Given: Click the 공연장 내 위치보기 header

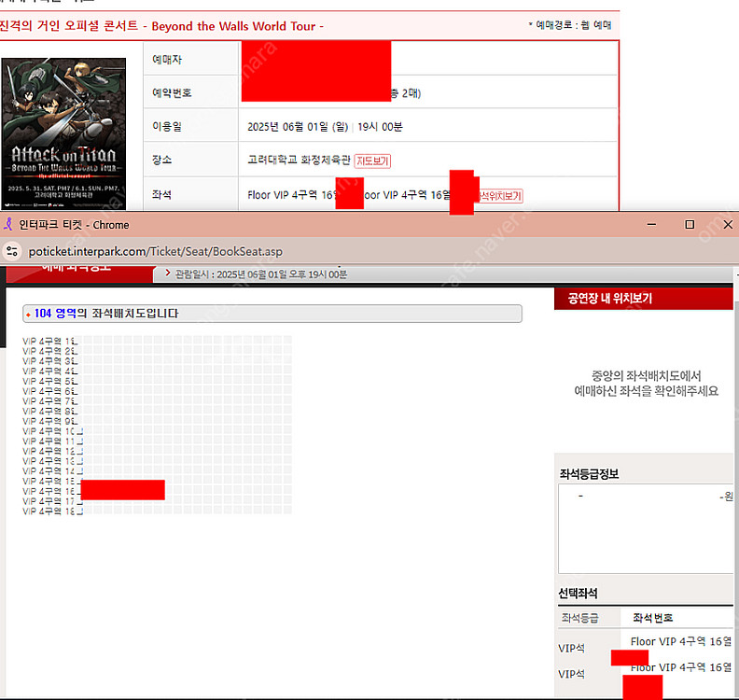Looking at the screenshot, I should (643, 299).
